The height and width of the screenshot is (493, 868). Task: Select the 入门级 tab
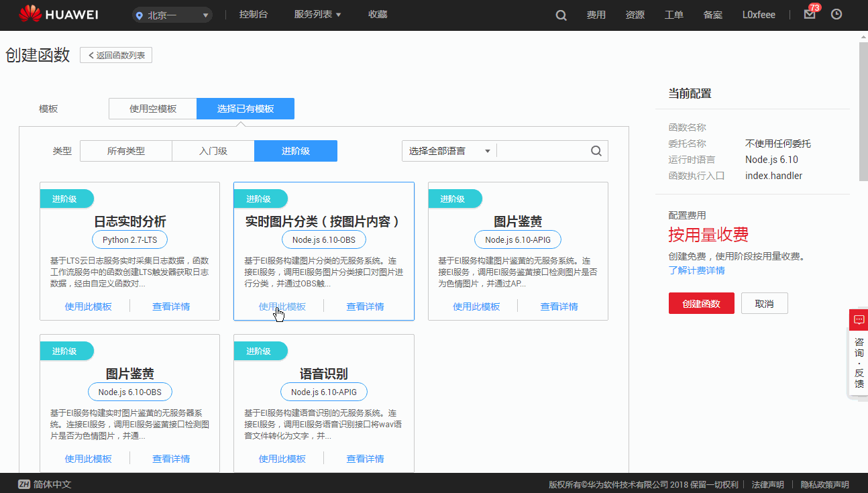[213, 151]
